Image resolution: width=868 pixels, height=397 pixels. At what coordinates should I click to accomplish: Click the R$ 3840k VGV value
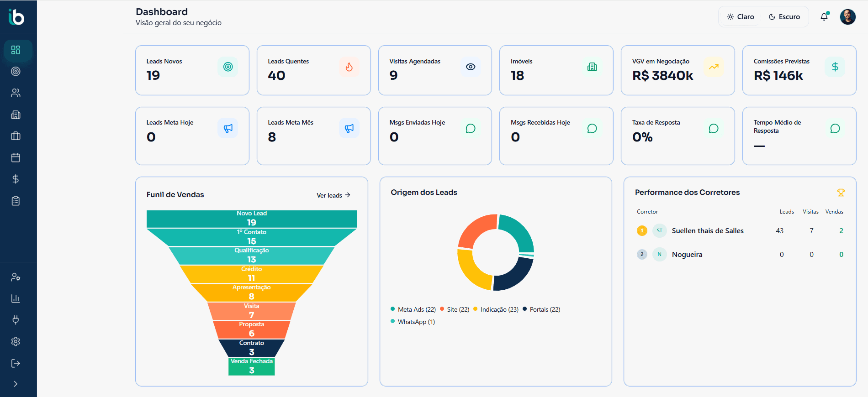[662, 75]
